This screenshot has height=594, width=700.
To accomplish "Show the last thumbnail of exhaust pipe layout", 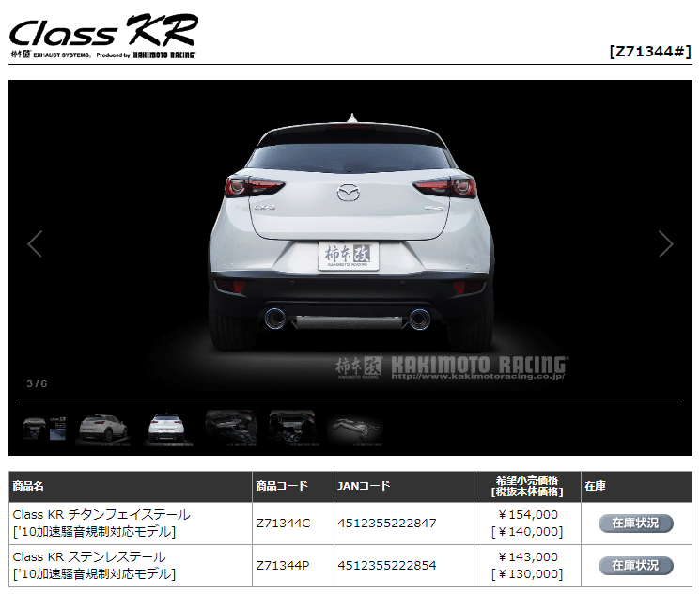I will tap(355, 428).
